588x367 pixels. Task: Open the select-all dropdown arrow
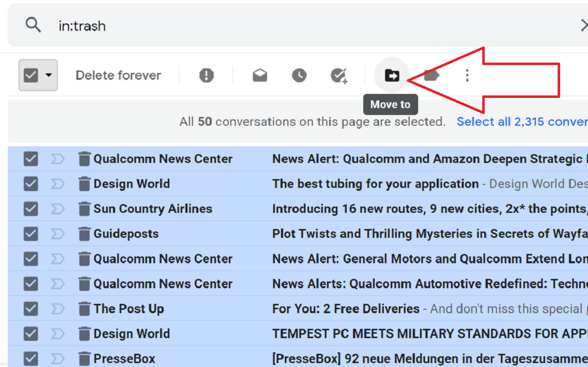49,75
